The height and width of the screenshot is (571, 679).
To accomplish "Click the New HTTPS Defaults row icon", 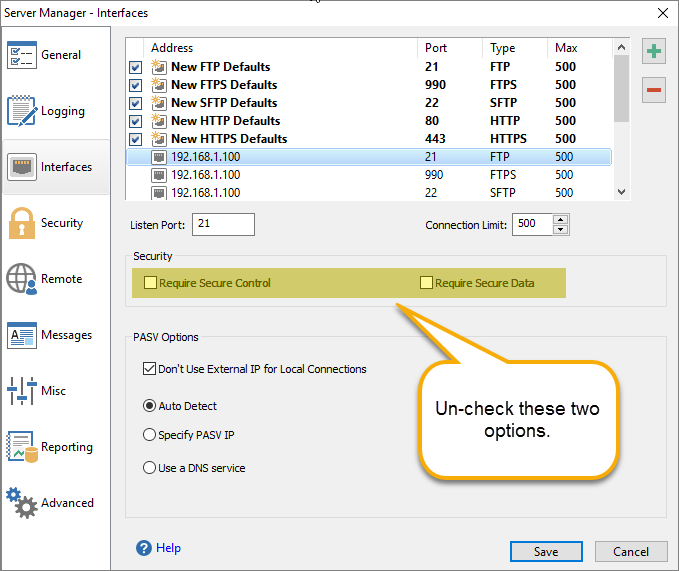I will (x=159, y=139).
